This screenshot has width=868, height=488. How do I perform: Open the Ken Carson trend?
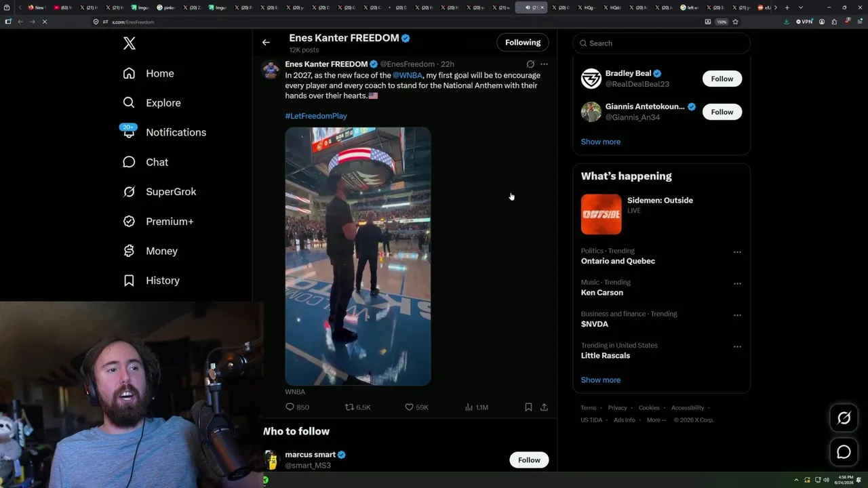point(602,293)
